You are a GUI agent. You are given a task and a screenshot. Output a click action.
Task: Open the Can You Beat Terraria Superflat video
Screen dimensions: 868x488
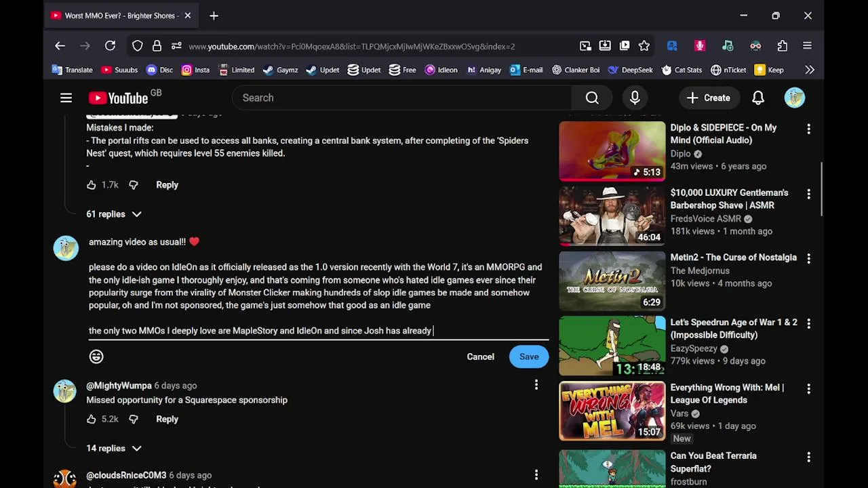612,468
